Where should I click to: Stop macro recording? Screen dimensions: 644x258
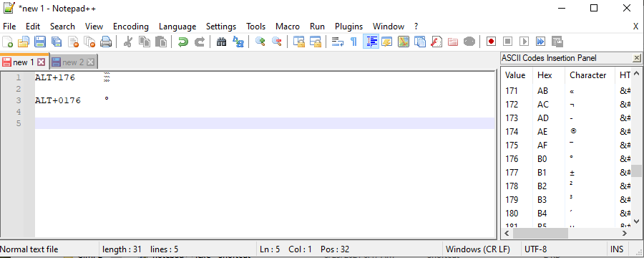click(507, 42)
